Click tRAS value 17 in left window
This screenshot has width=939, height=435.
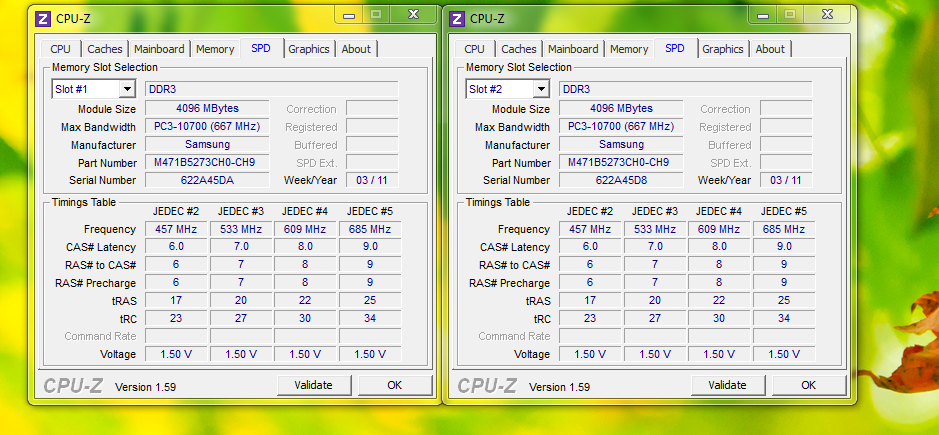pyautogui.click(x=176, y=300)
